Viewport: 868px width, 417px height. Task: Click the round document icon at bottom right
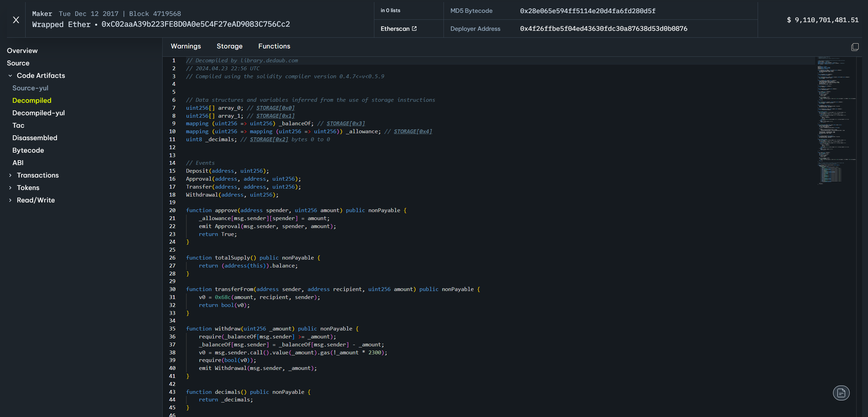pos(841,393)
